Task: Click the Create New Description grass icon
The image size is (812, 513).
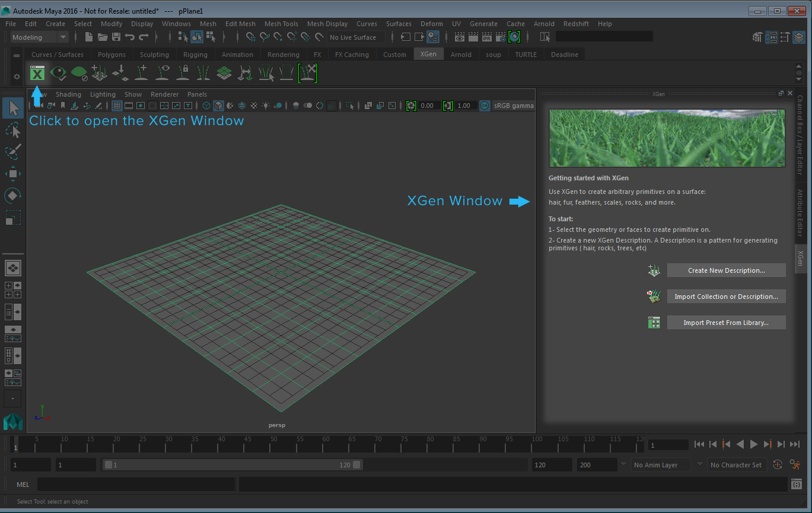Action: coord(654,270)
